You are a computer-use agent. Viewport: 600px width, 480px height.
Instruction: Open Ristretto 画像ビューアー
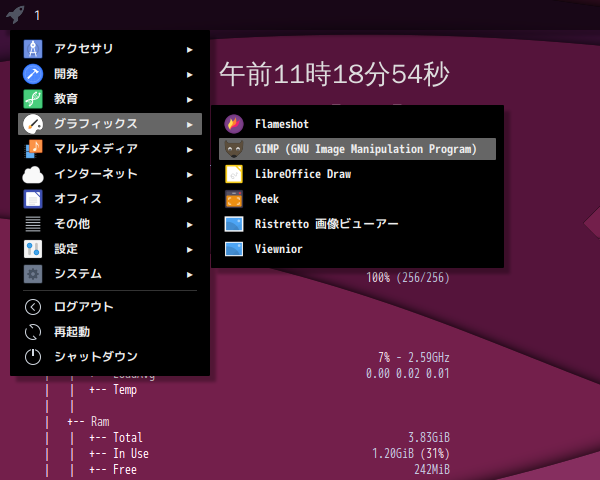pyautogui.click(x=357, y=224)
